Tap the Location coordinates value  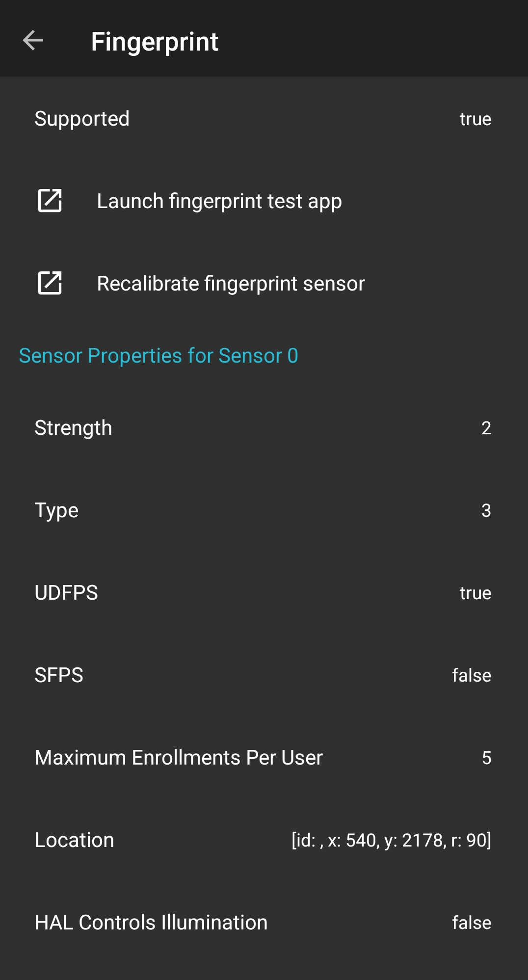(391, 841)
